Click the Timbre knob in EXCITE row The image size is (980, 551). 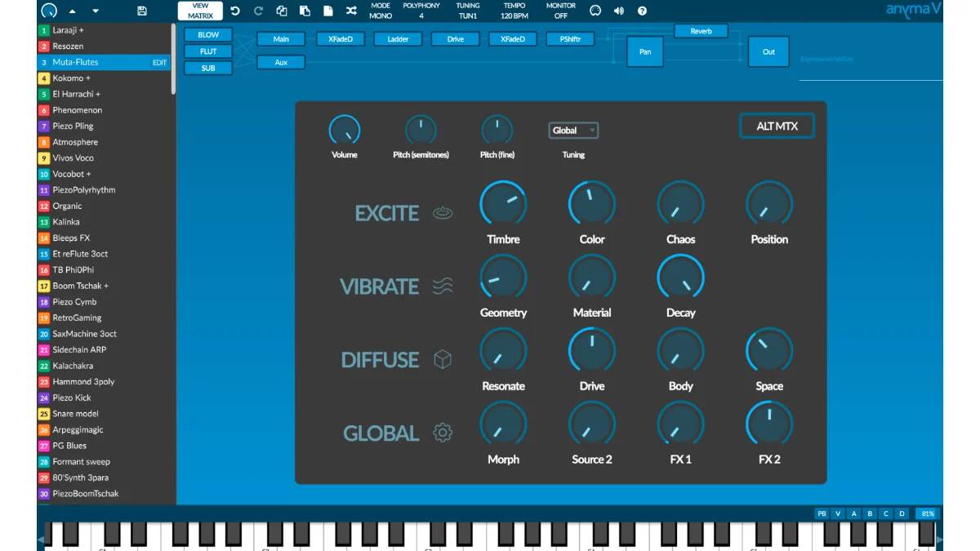tap(503, 203)
